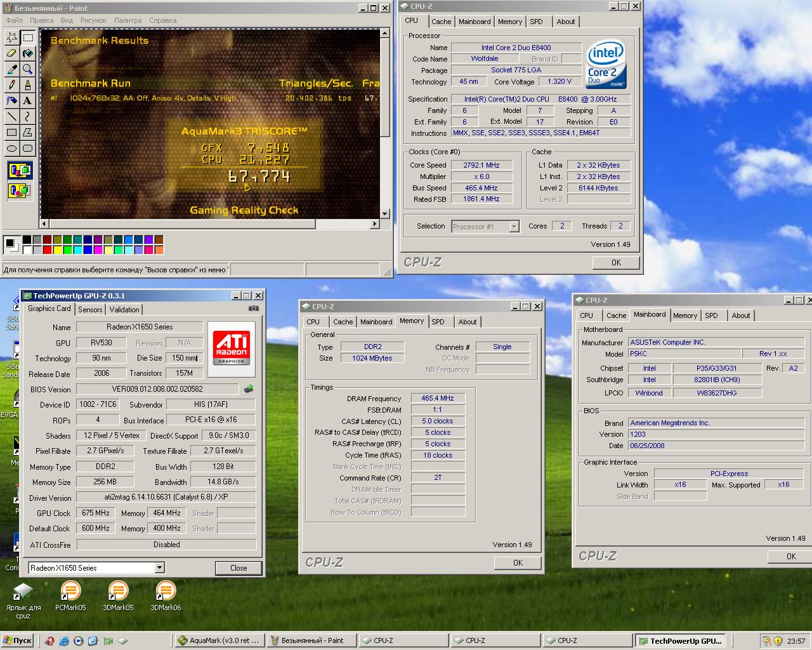Viewport: 812px width, 650px height.
Task: Select the Text tool in Paint
Action: (28, 101)
